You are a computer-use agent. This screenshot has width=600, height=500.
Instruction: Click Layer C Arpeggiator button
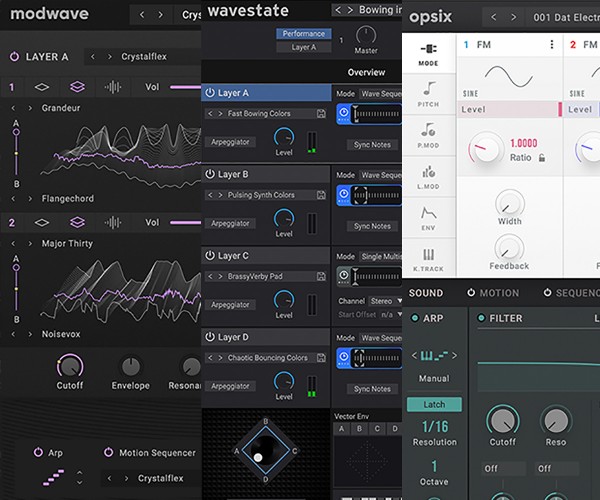pyautogui.click(x=230, y=305)
